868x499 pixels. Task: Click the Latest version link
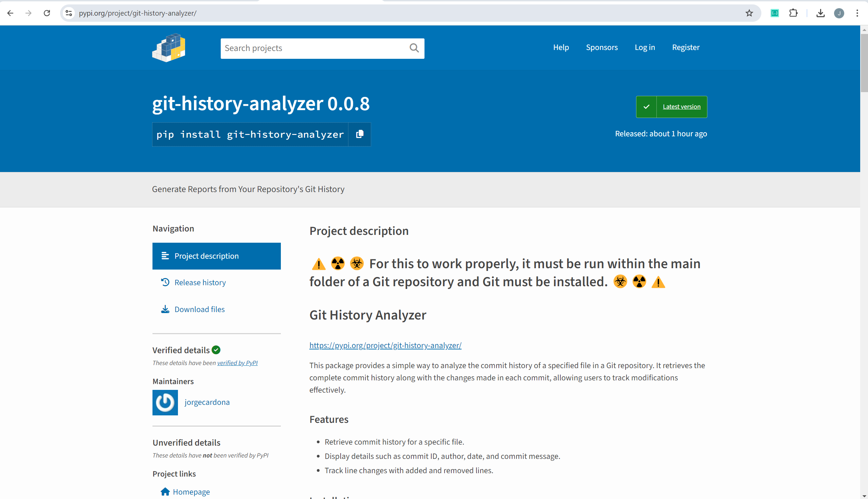[681, 107]
